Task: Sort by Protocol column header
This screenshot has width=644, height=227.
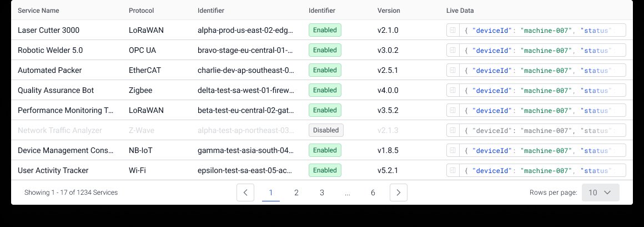Action: tap(141, 11)
